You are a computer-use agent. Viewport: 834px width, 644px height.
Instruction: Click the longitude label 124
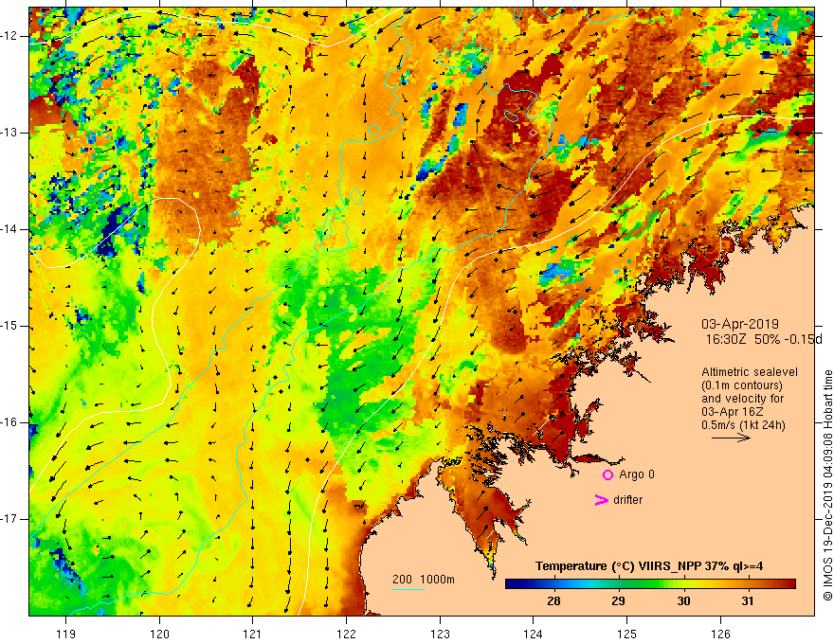[x=534, y=634]
